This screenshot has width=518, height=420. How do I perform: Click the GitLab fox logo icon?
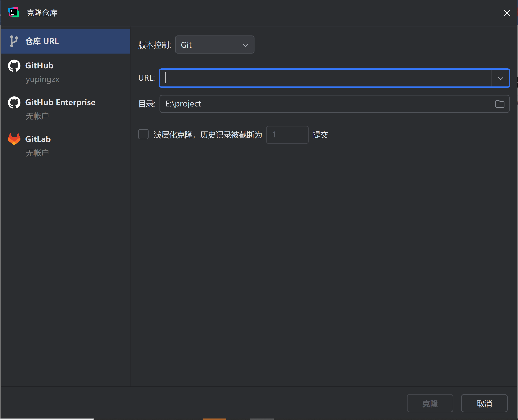pyautogui.click(x=14, y=139)
